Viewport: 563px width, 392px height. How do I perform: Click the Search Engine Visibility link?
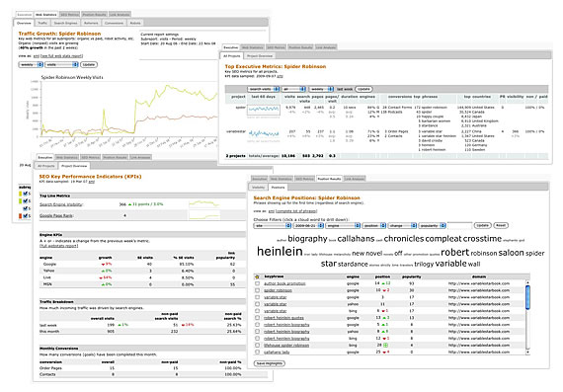[61, 204]
